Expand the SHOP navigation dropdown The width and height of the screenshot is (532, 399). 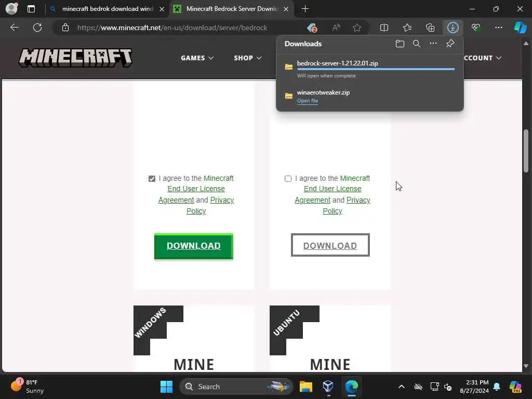248,58
